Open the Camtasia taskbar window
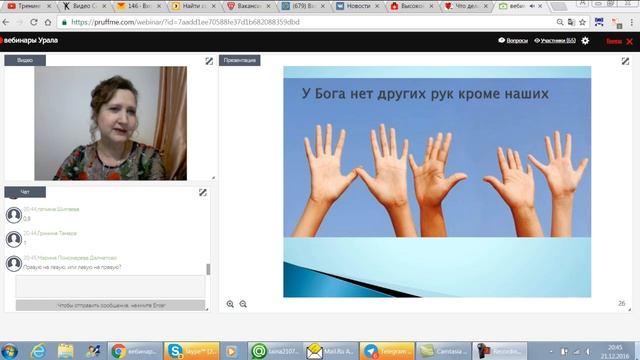Screen dimensions: 640x360 point(443,351)
